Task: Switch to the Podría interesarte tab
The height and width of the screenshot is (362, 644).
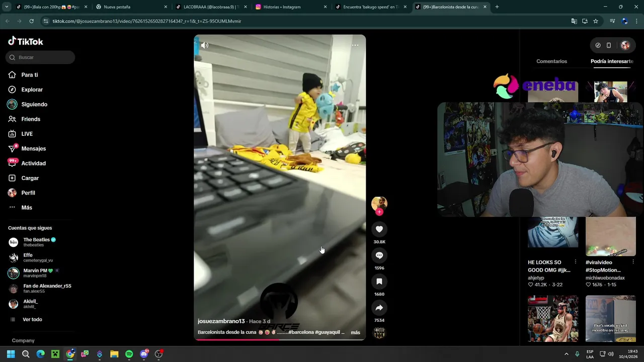Action: 612,61
